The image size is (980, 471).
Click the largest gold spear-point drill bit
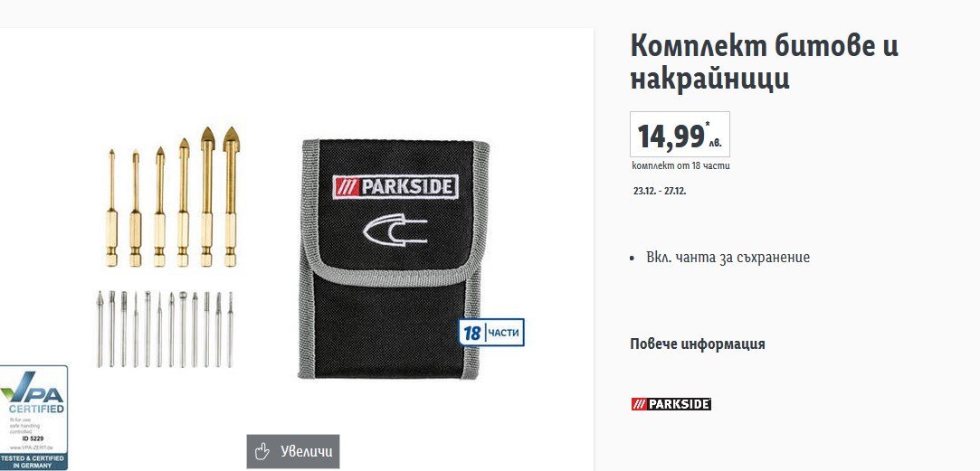click(x=231, y=197)
